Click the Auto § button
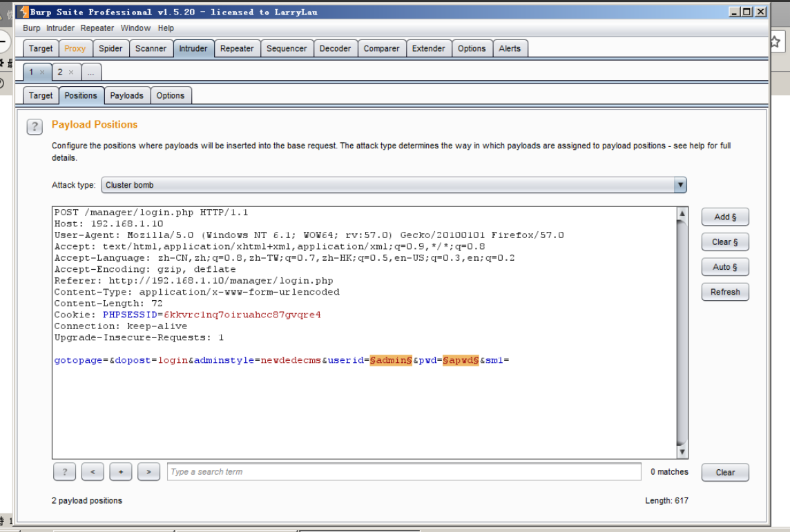 click(725, 267)
